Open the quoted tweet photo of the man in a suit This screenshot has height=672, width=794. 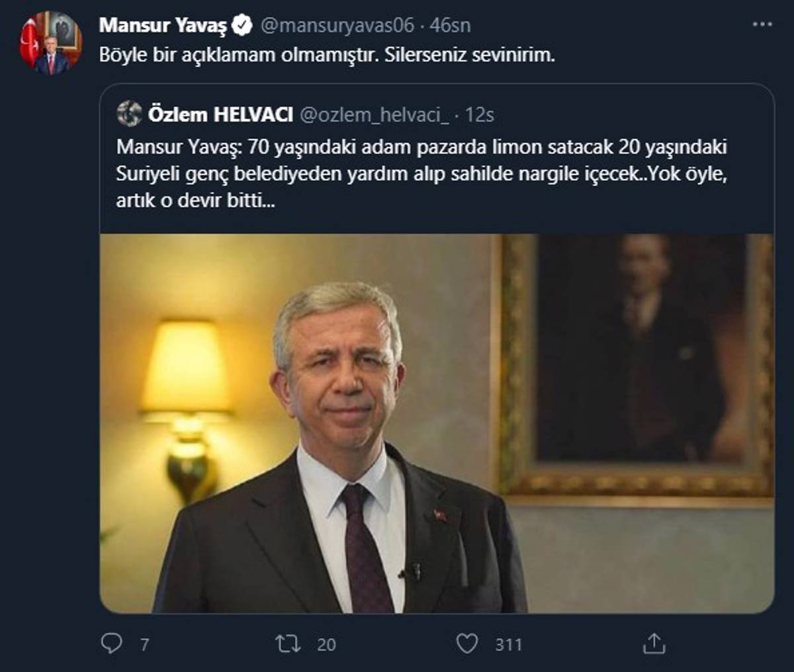click(437, 423)
